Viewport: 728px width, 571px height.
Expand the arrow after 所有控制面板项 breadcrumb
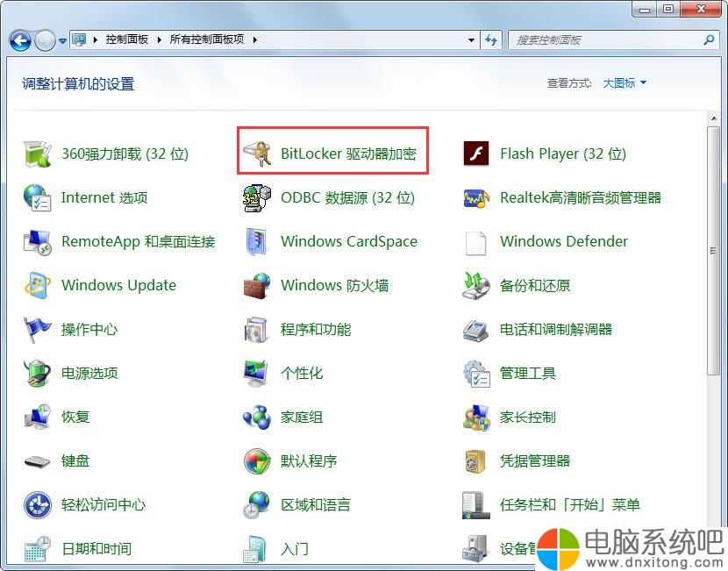click(255, 40)
